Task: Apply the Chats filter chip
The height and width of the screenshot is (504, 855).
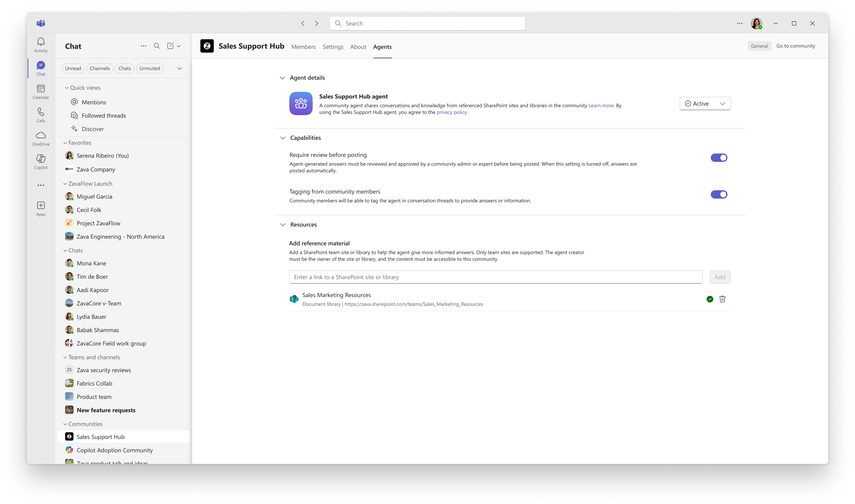Action: 125,68
